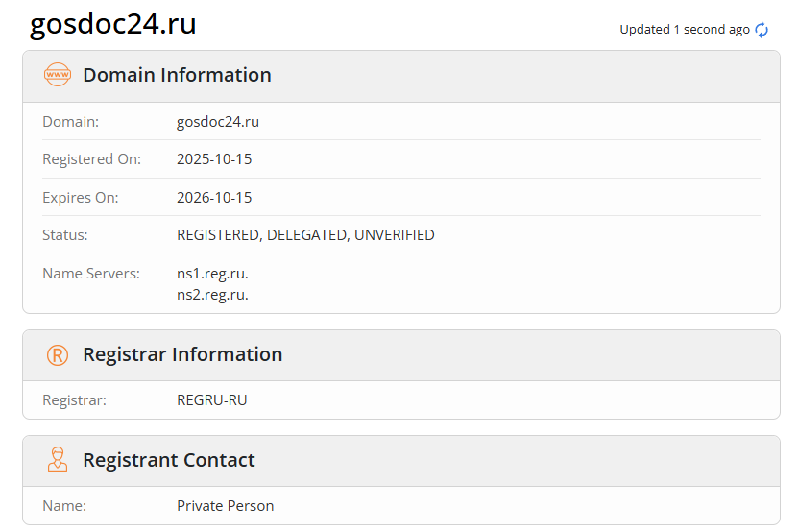Click the REGRU-RU registrar value
The width and height of the screenshot is (798, 532).
pos(212,399)
